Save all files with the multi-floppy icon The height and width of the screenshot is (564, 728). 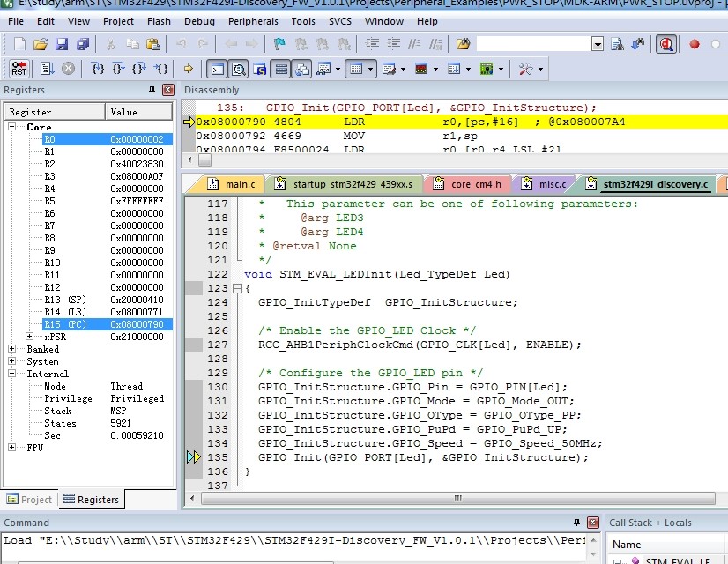pyautogui.click(x=83, y=44)
